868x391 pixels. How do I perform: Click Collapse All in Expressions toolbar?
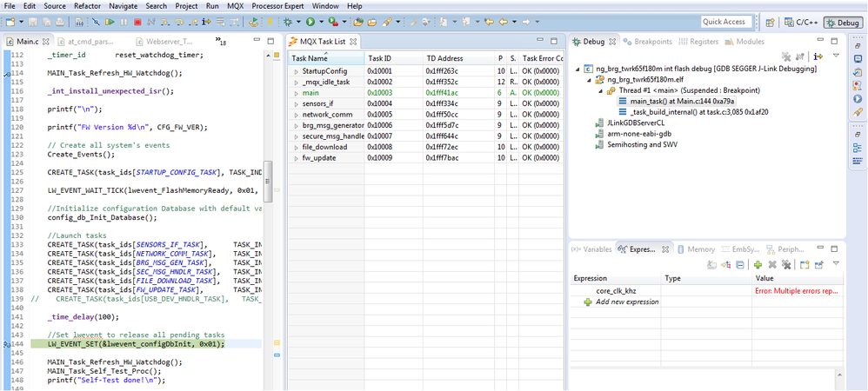(739, 265)
